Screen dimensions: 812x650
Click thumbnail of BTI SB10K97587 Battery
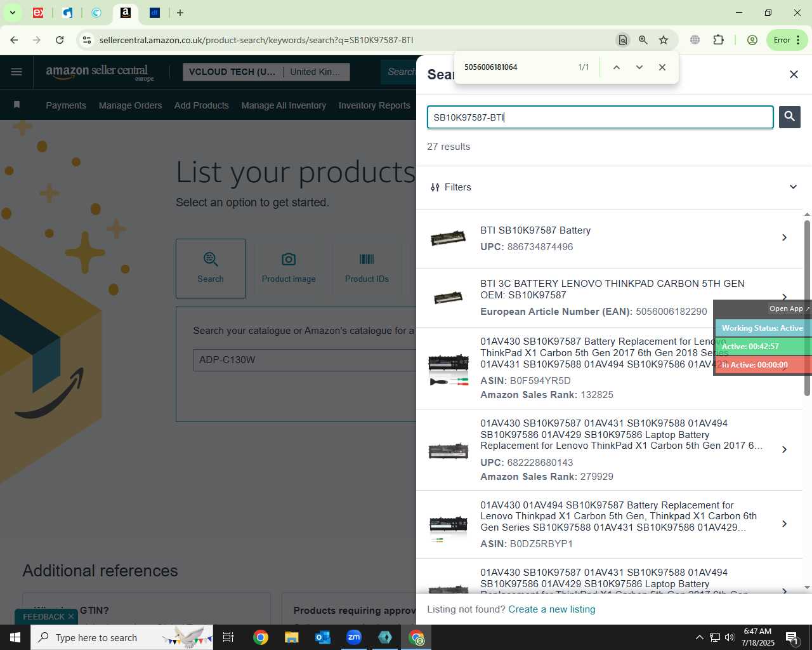pos(448,238)
